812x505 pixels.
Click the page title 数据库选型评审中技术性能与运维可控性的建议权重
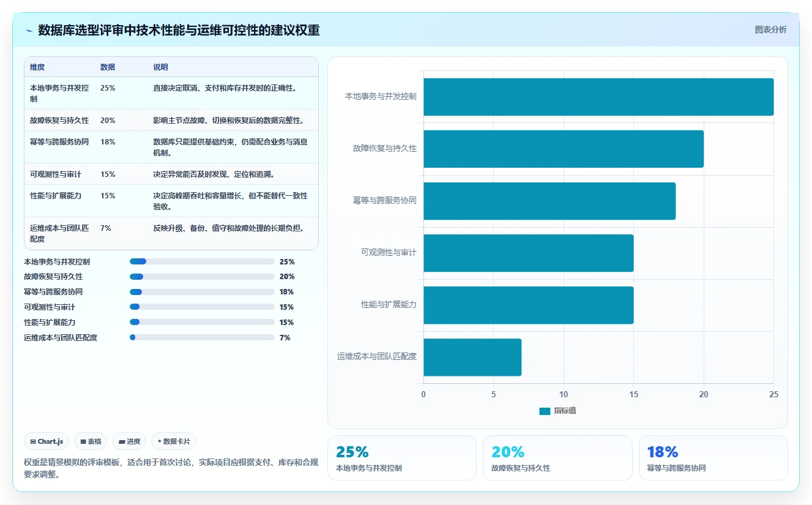(179, 30)
